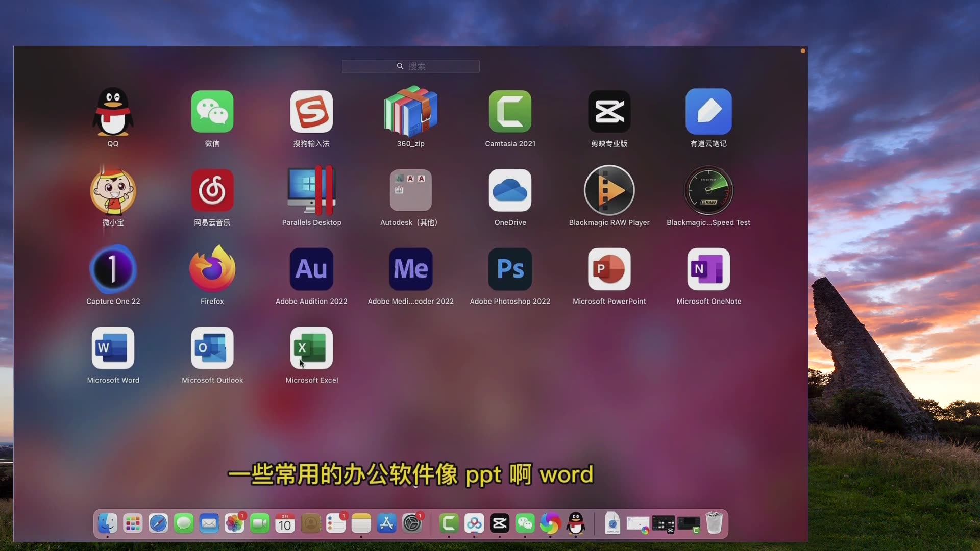Click the Camtasia icon in the Dock

[x=449, y=523]
